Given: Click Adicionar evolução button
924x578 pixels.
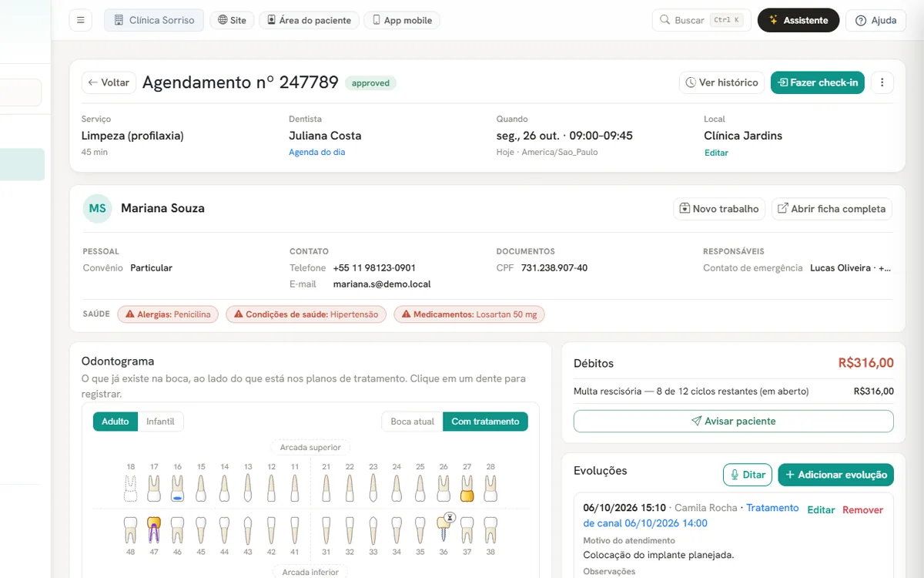Looking at the screenshot, I should [835, 475].
